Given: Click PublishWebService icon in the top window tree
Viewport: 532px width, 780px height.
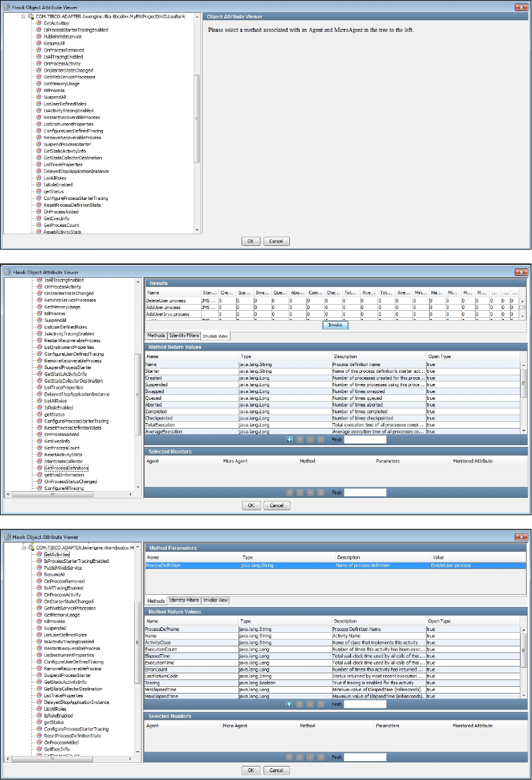Looking at the screenshot, I should point(39,37).
